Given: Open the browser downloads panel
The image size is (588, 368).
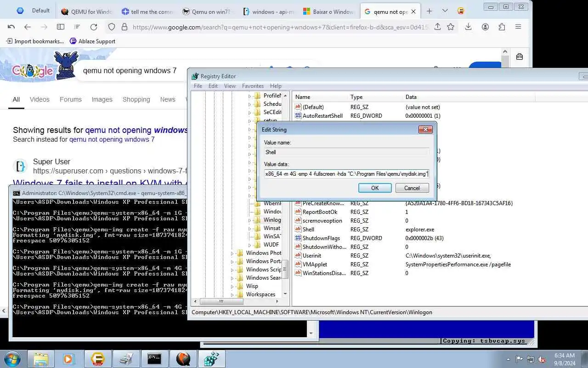Looking at the screenshot, I should 468,27.
